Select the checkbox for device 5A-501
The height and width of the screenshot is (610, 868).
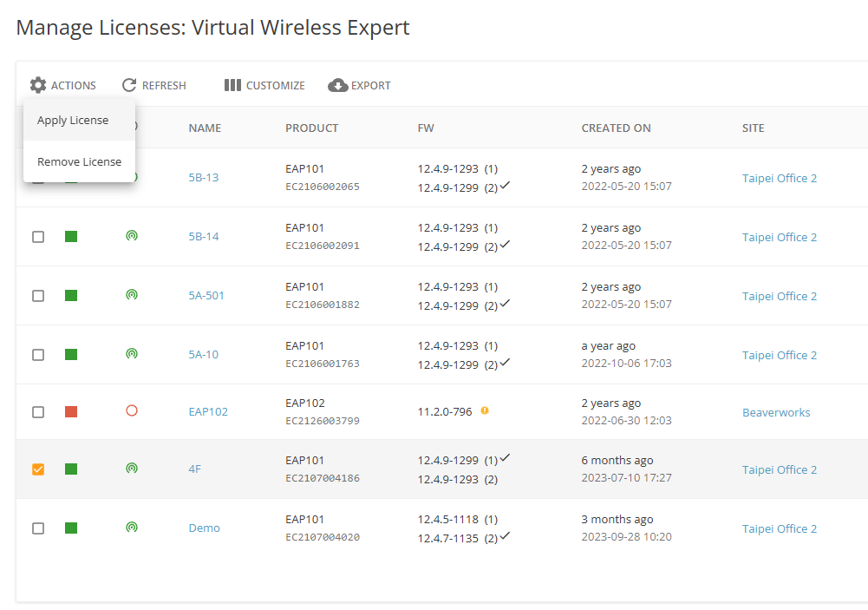pyautogui.click(x=38, y=296)
